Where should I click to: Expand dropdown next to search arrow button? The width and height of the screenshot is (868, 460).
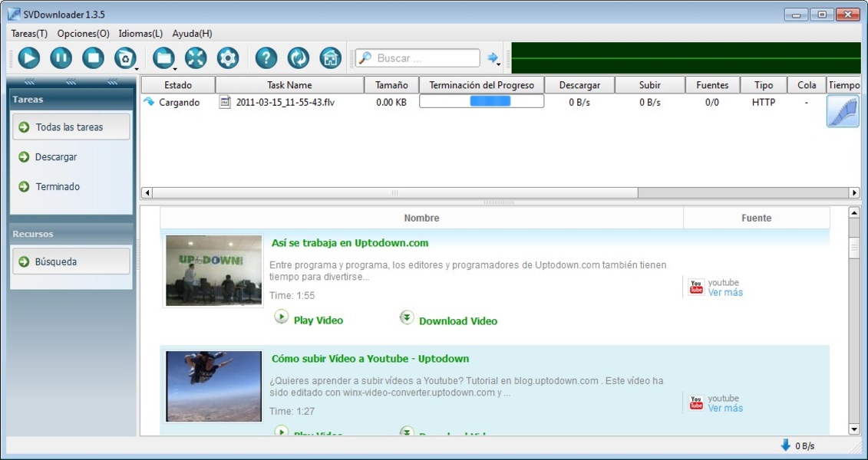click(x=500, y=66)
